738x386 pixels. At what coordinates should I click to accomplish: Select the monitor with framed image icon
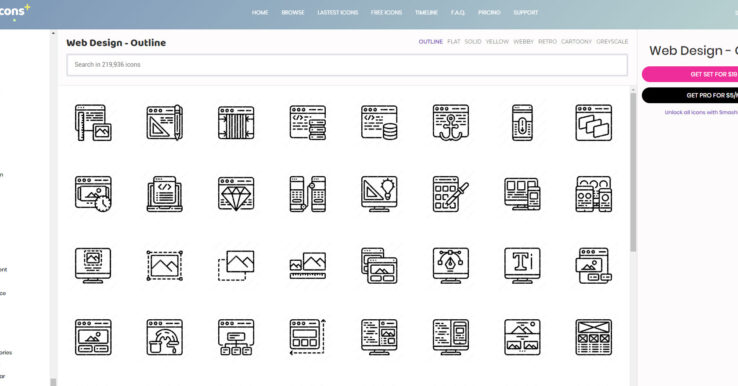coord(93,265)
